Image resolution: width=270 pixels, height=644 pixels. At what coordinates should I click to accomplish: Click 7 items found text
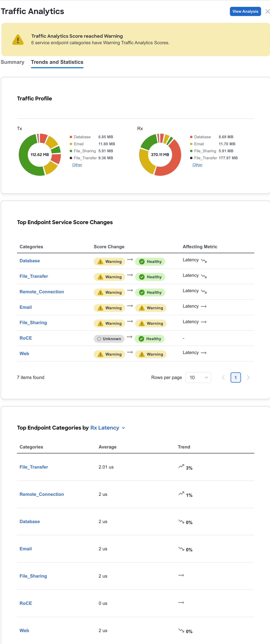coord(30,377)
